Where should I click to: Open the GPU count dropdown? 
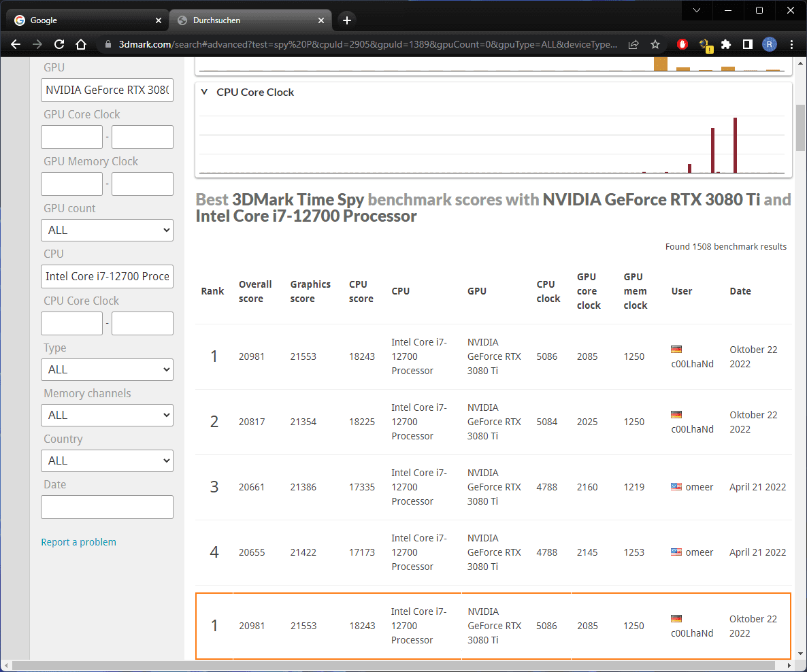pos(107,230)
